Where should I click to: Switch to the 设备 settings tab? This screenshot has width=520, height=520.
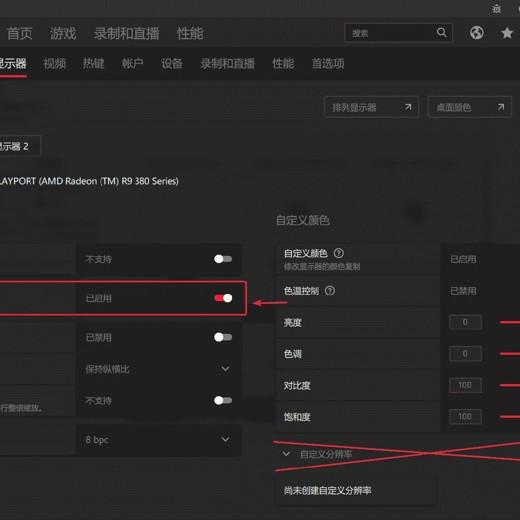(x=172, y=63)
